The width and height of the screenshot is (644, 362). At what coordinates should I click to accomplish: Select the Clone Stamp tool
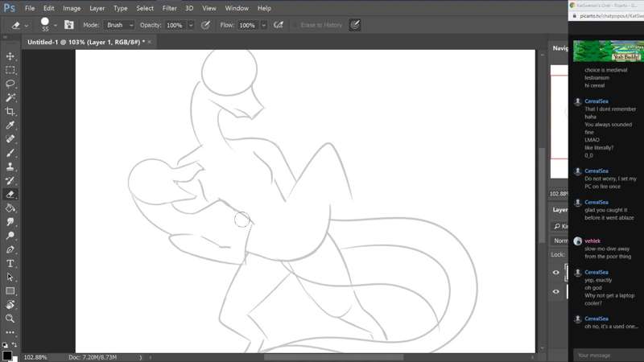click(x=10, y=167)
